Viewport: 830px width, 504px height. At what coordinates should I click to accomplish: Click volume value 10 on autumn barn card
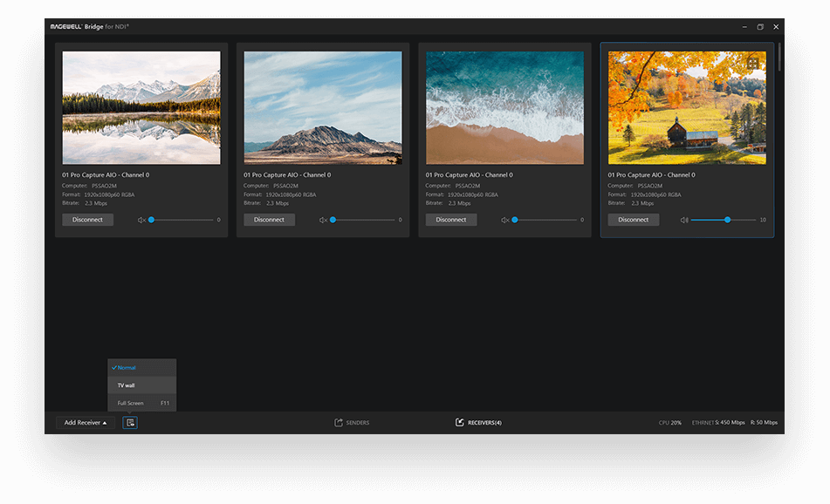(763, 220)
